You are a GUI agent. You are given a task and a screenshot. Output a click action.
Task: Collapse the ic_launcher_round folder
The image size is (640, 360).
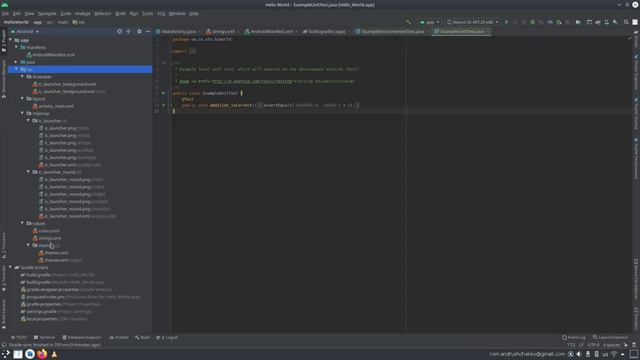(x=28, y=172)
